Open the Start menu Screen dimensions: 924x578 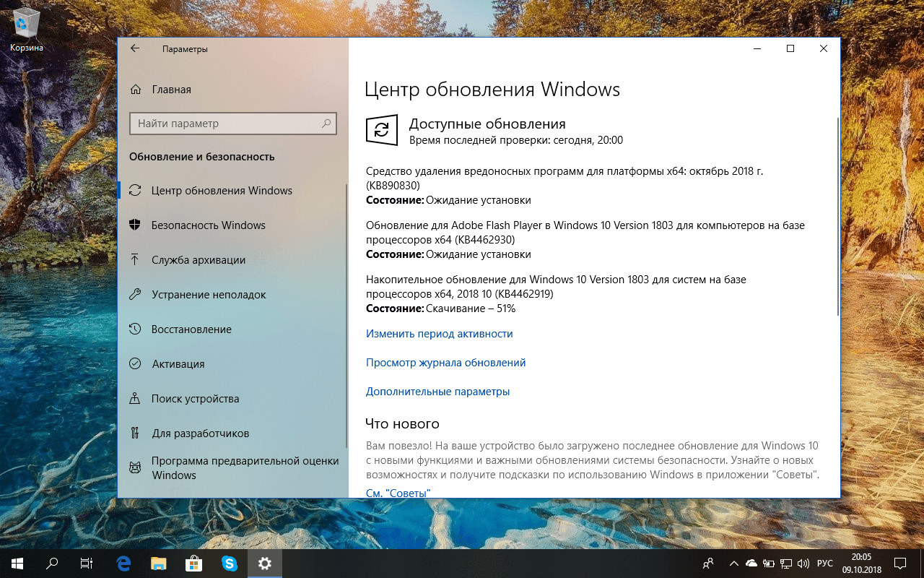15,564
